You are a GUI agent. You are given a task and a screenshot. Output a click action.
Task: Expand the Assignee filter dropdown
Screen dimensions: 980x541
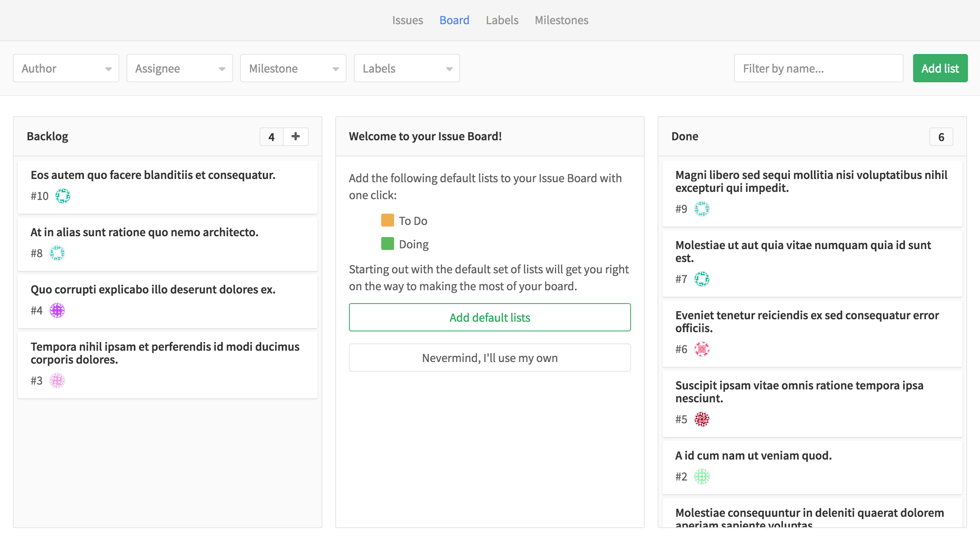tap(180, 69)
